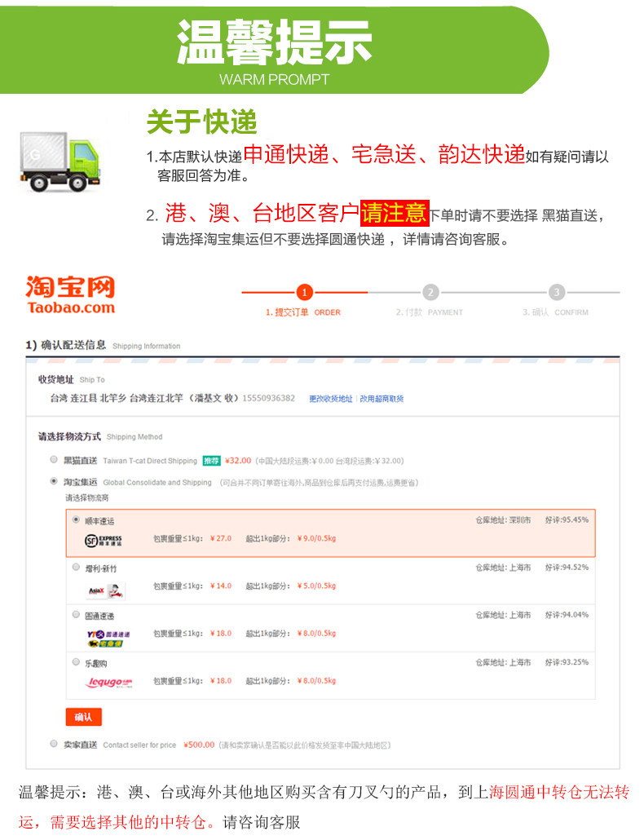Viewport: 644px width, 840px height.
Task: Select the 黑猫直送 shipping radio button
Action: pos(54,460)
